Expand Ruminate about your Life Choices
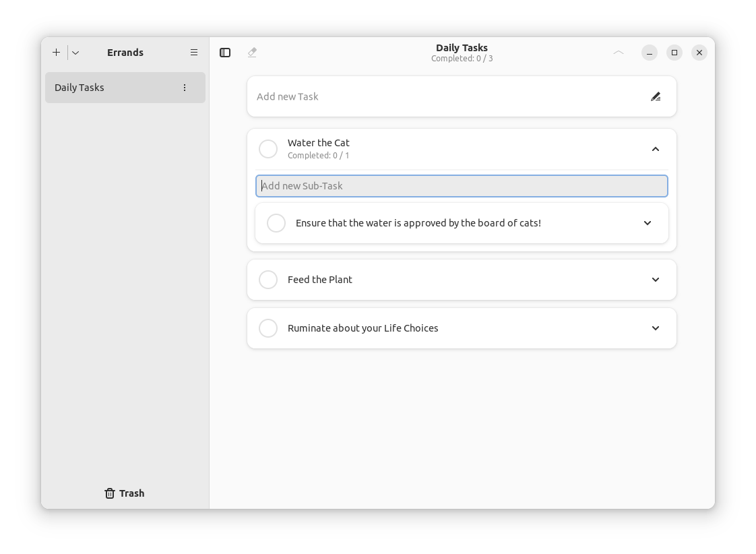This screenshot has height=554, width=756. (x=655, y=328)
